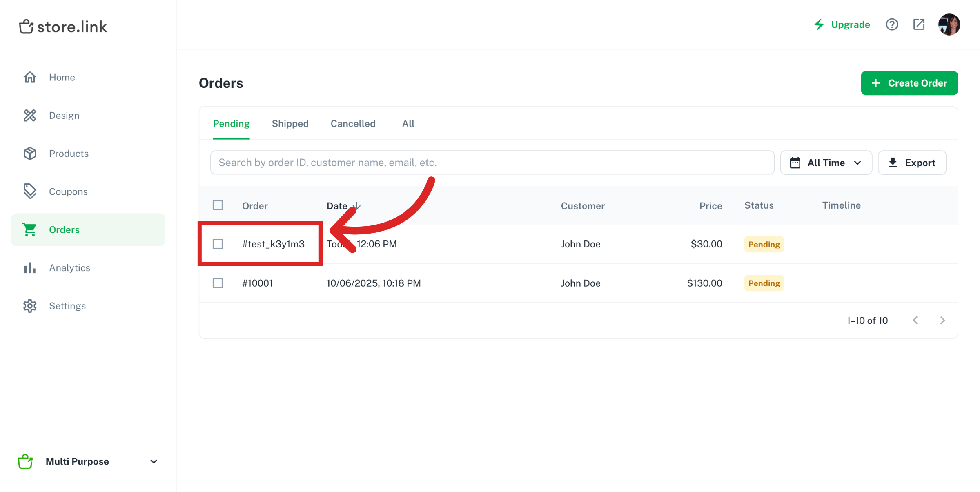Check the checkbox for order #test_k3y1m3
Screen dimensions: 980x492
coord(218,244)
